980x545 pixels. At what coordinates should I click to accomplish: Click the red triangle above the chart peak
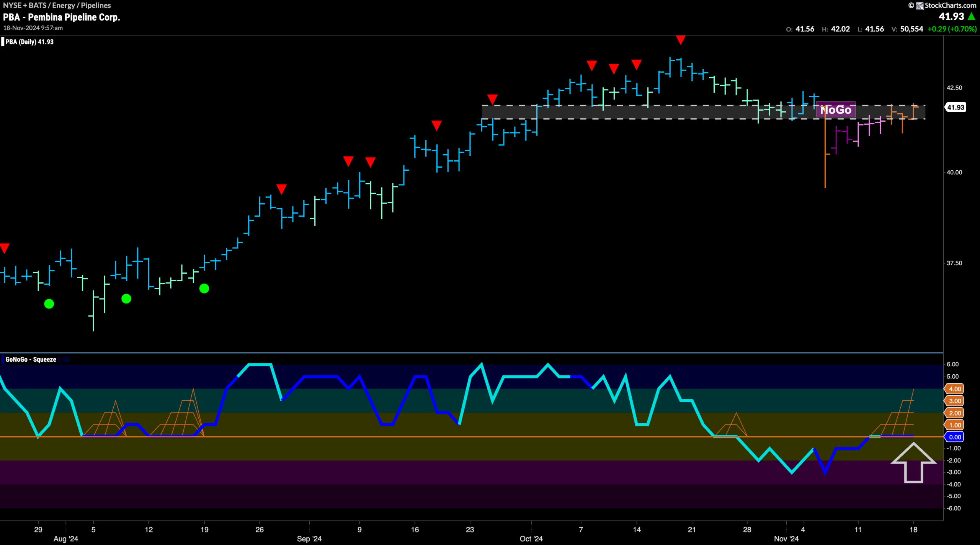pos(680,40)
